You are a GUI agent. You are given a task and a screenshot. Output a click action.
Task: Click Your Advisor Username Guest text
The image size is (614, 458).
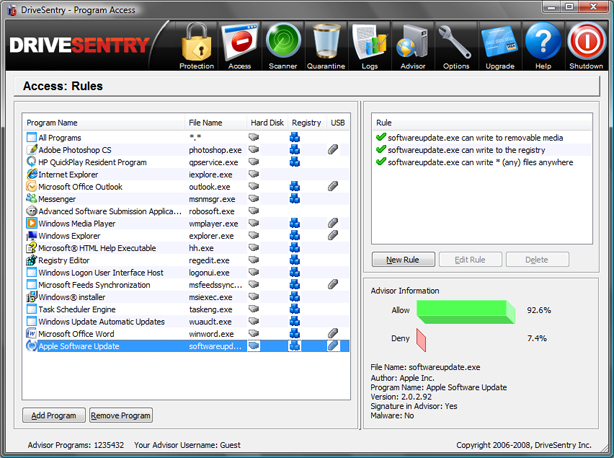coord(187,445)
